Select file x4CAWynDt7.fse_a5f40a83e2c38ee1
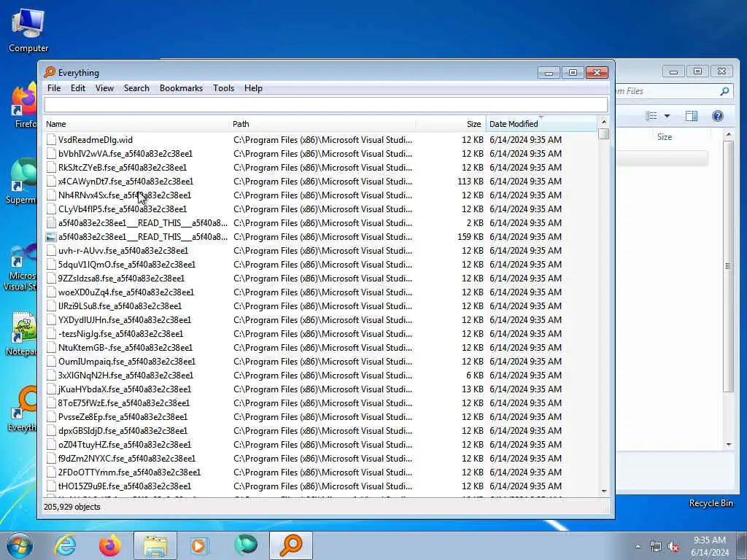Image resolution: width=747 pixels, height=560 pixels. click(x=125, y=181)
